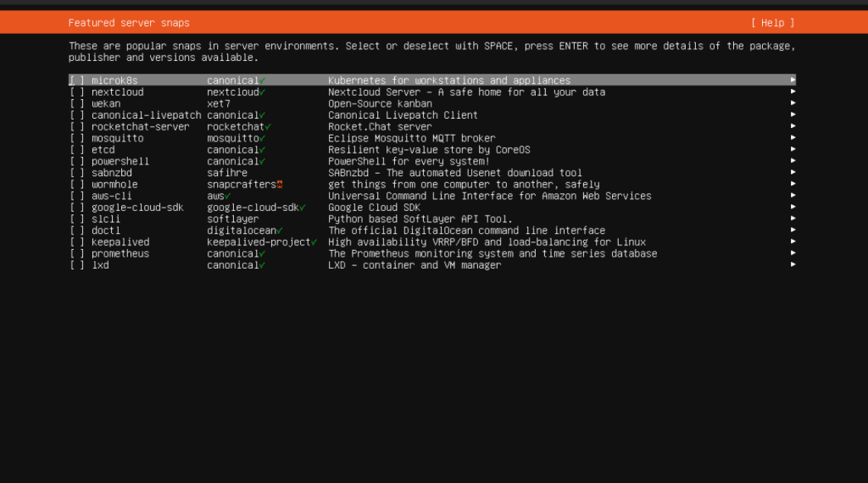Expand the aws-cli row arrow
Image resolution: width=868 pixels, height=483 pixels.
[793, 196]
